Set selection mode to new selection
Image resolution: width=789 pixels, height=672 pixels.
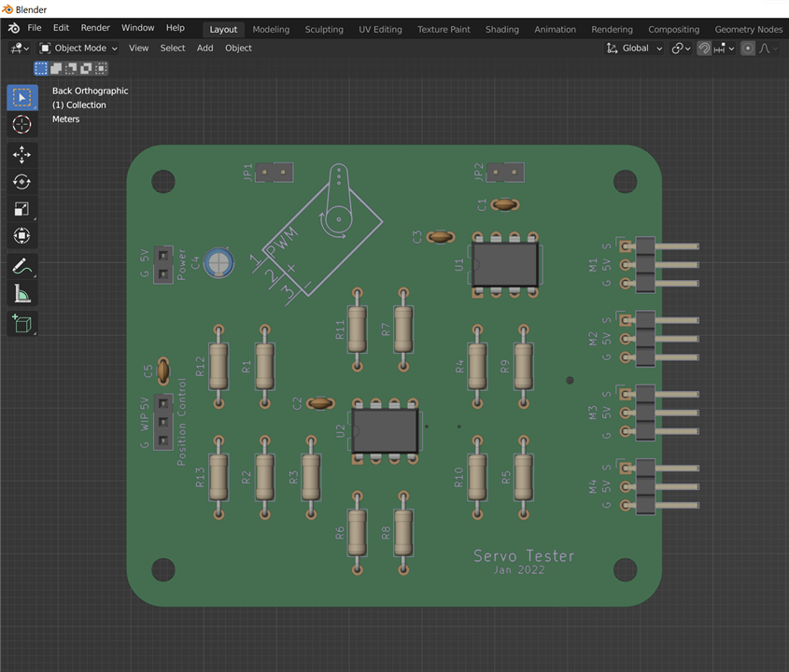pos(41,68)
